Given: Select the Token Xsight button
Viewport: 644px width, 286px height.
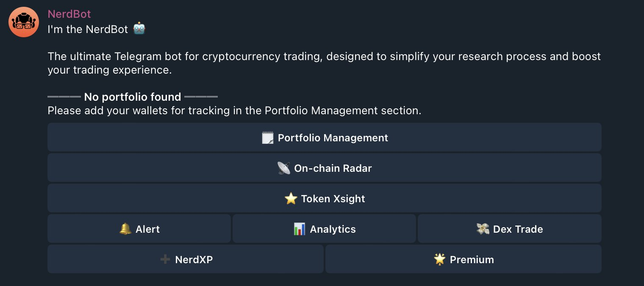Looking at the screenshot, I should click(x=325, y=198).
